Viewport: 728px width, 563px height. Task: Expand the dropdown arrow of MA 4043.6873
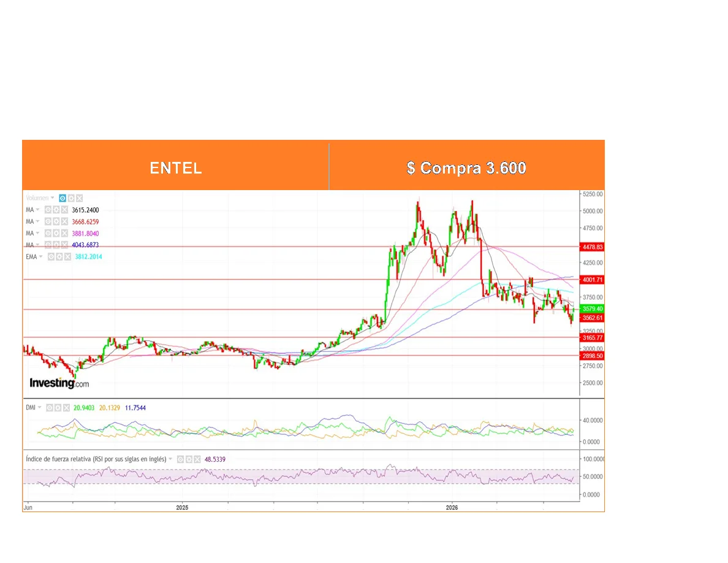(38, 245)
